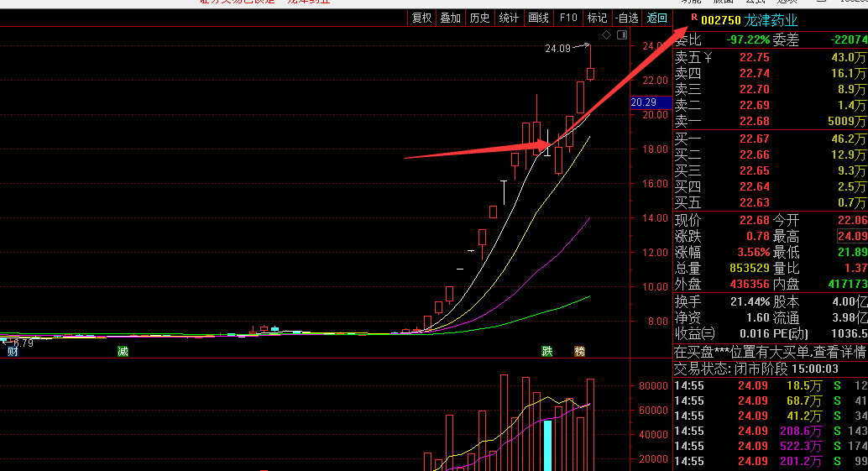Click the 财 finance marker icon
The width and height of the screenshot is (868, 471).
point(13,351)
